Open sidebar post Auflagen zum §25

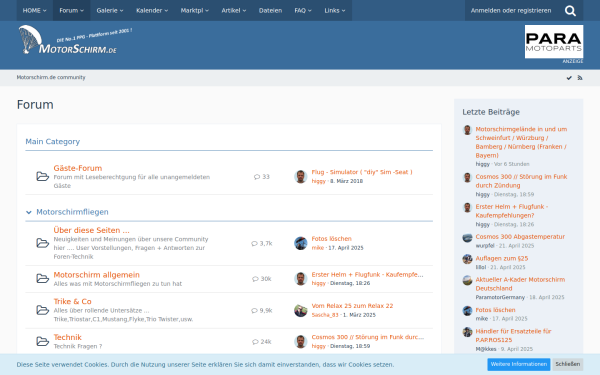[x=502, y=258]
